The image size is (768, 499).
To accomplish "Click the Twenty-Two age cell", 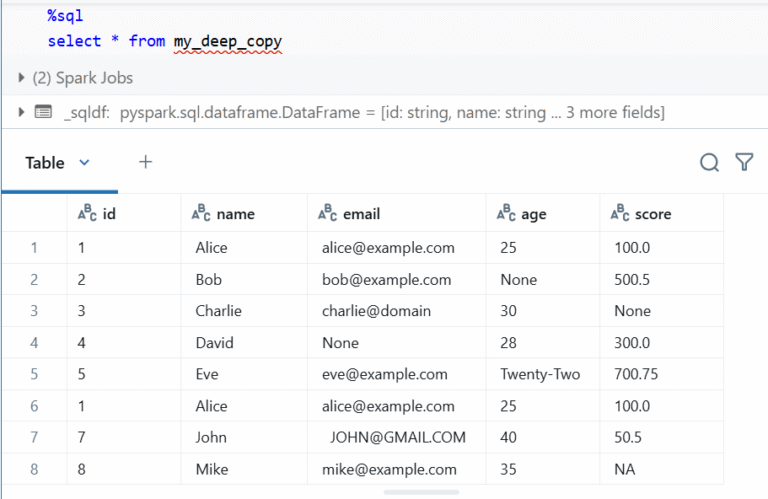I will click(x=540, y=374).
